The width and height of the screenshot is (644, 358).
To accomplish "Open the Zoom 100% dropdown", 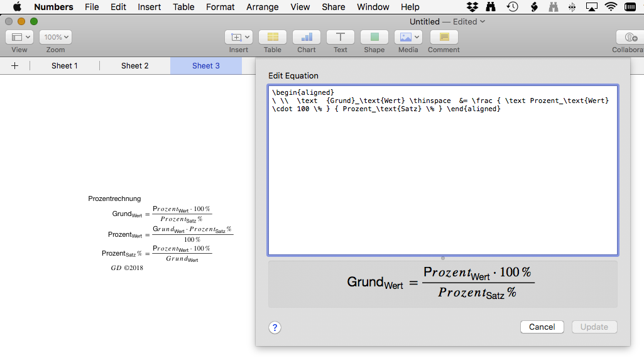I will [55, 37].
